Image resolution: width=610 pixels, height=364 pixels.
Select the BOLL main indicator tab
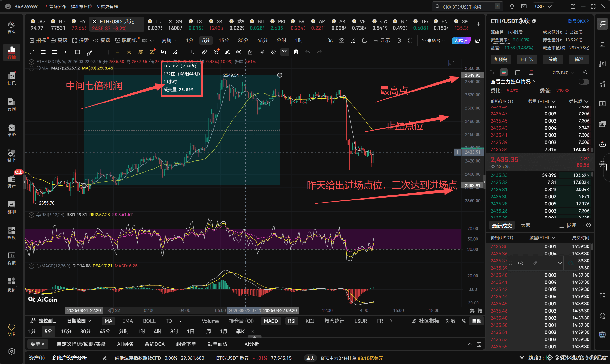tap(149, 321)
